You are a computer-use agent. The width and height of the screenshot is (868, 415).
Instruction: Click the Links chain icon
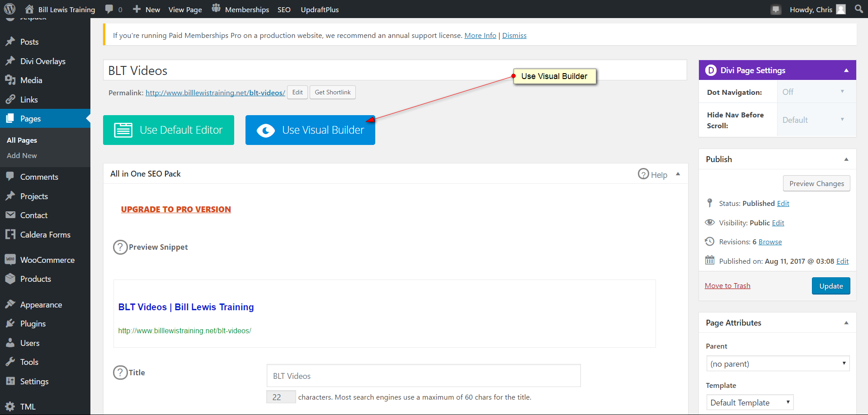pyautogui.click(x=10, y=99)
